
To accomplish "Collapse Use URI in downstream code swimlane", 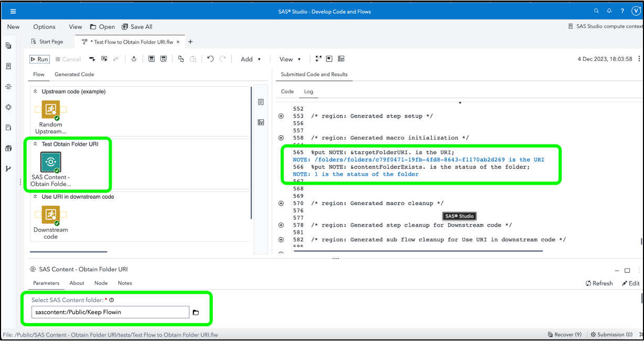I will [35, 197].
